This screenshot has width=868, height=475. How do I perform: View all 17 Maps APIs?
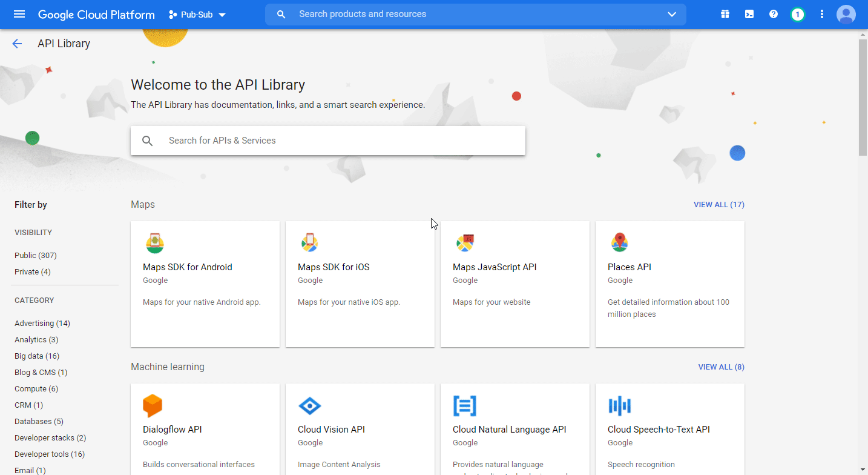[719, 205]
